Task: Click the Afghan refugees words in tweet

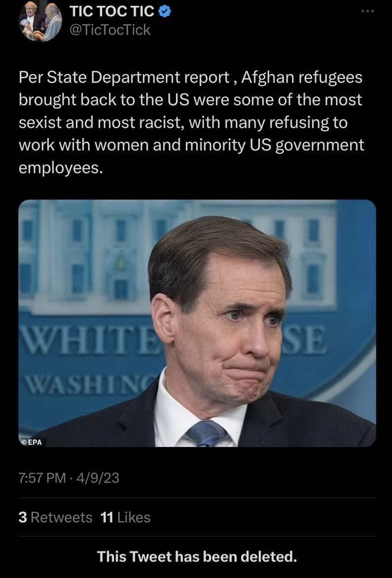Action: 302,78
